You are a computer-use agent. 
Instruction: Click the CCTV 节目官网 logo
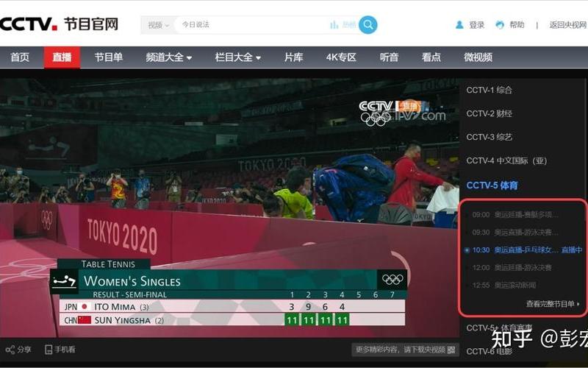coord(59,24)
